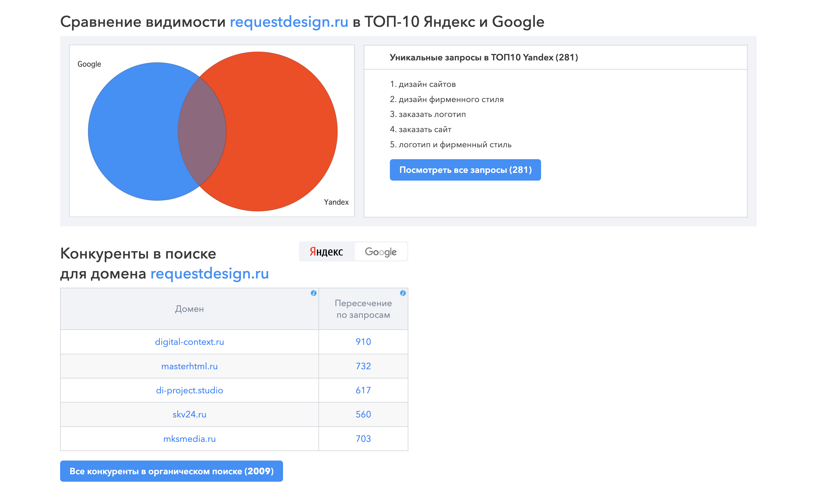
Task: Open requestdesign.ru link in top heading
Action: tap(289, 22)
